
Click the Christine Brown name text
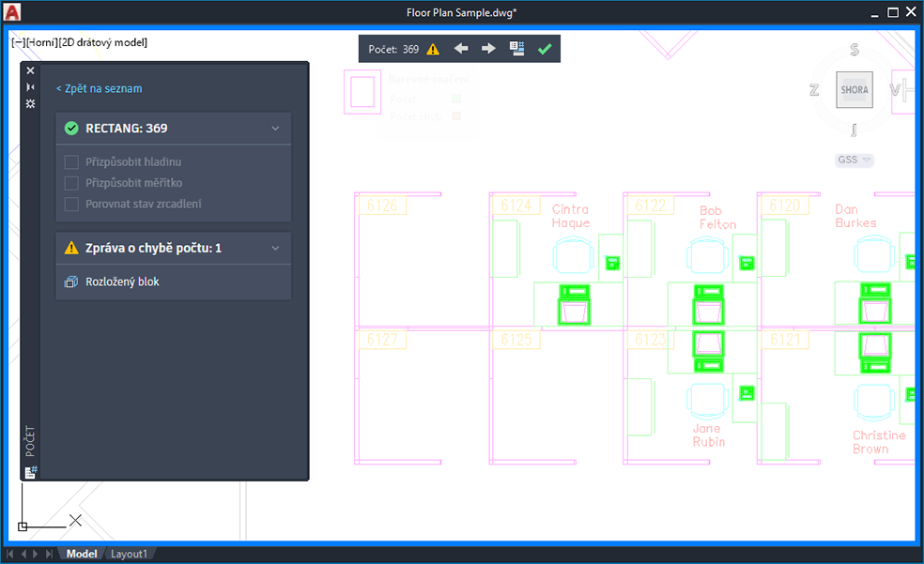(x=879, y=442)
